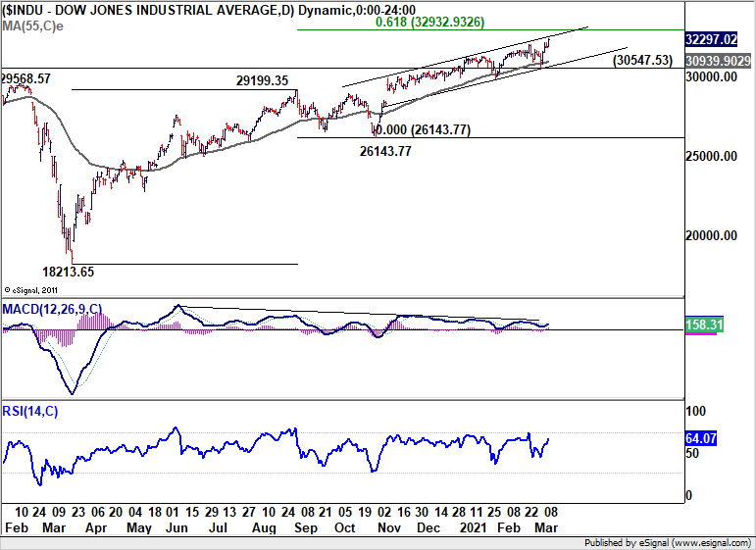Select the 29199.35 resistance label
Viewport: 756px width, 550px height.
(262, 80)
